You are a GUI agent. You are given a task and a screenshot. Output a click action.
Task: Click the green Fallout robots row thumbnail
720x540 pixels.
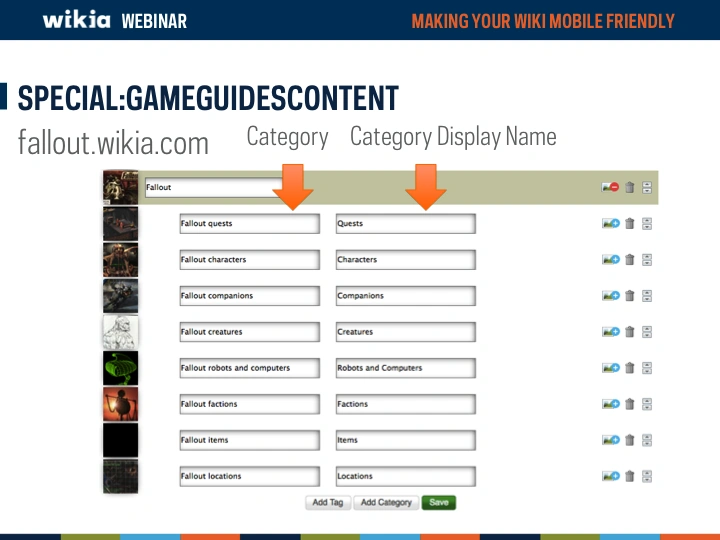[x=120, y=368]
